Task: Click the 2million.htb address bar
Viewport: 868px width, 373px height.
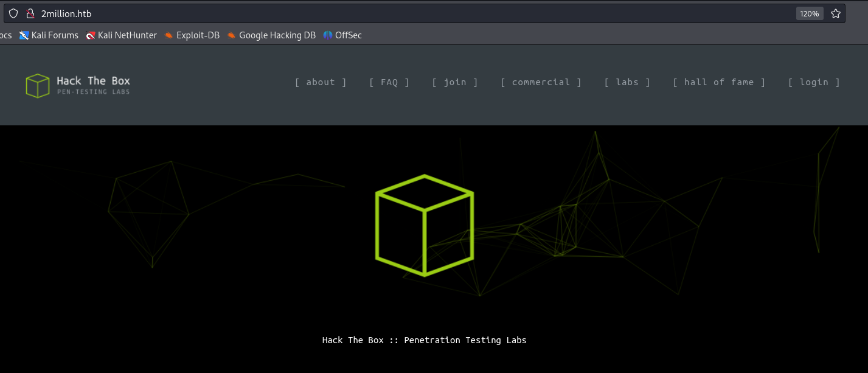Action: coord(424,13)
